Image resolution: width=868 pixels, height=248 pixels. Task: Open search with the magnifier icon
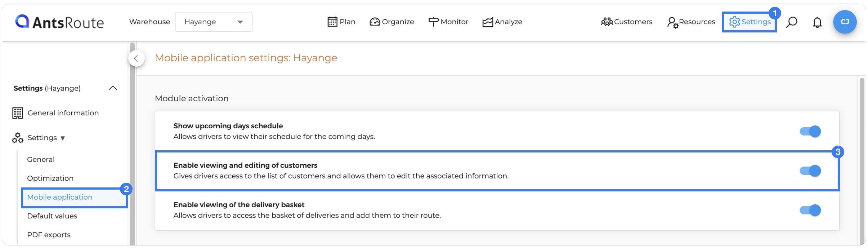tap(791, 22)
